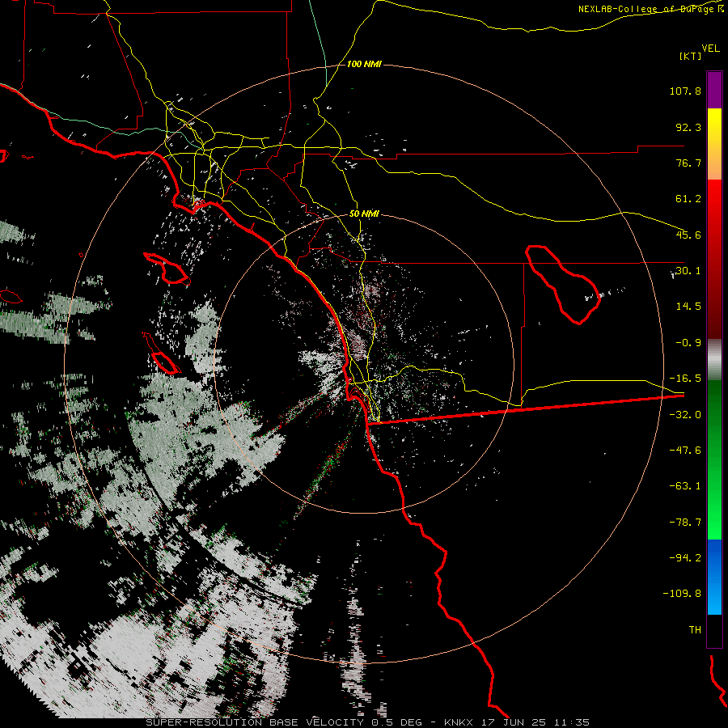The width and height of the screenshot is (728, 728).
Task: Pick the yellow-orange band of the velocity scale
Action: [x=714, y=144]
